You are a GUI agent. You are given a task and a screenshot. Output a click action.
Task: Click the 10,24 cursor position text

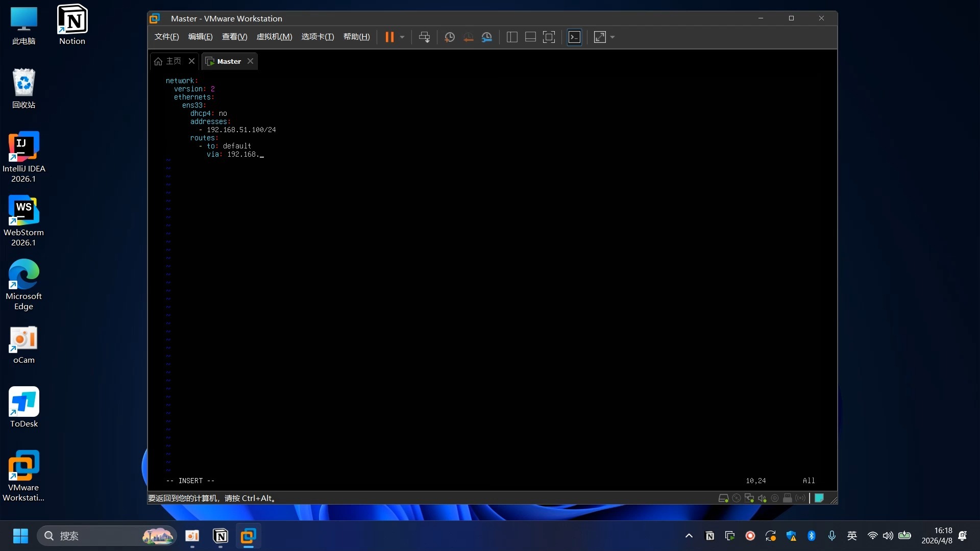tap(756, 481)
